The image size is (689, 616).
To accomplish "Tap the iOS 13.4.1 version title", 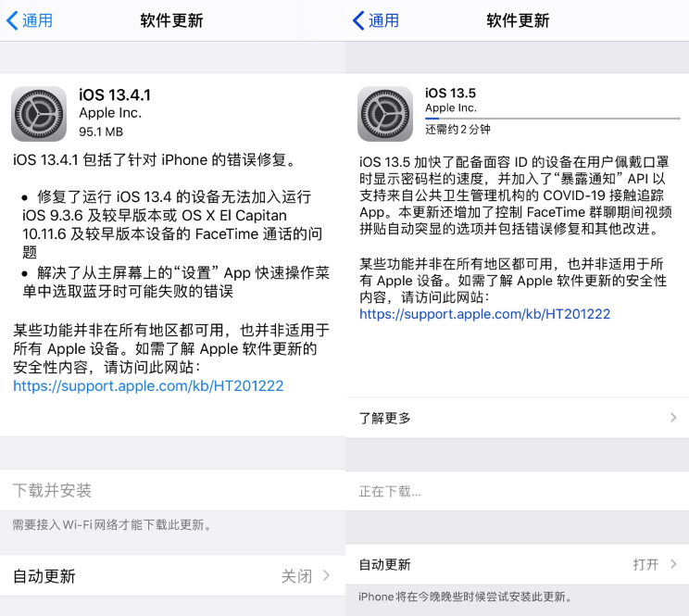I will pyautogui.click(x=115, y=94).
